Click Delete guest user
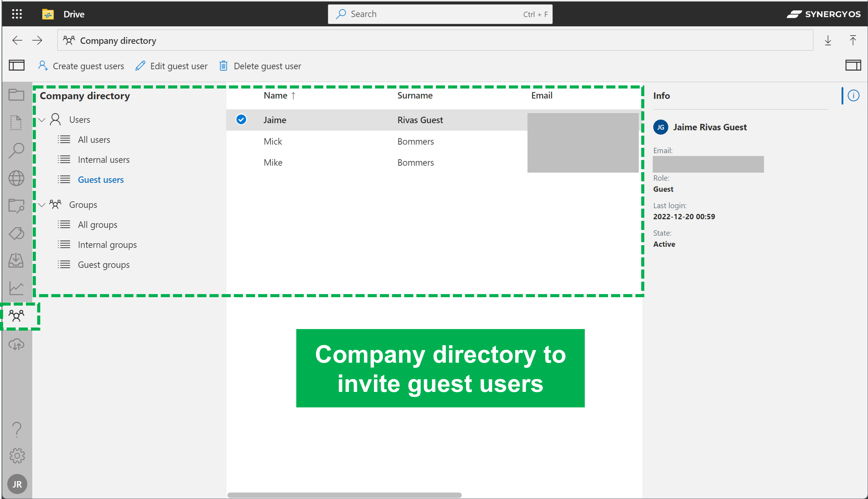 click(x=260, y=66)
